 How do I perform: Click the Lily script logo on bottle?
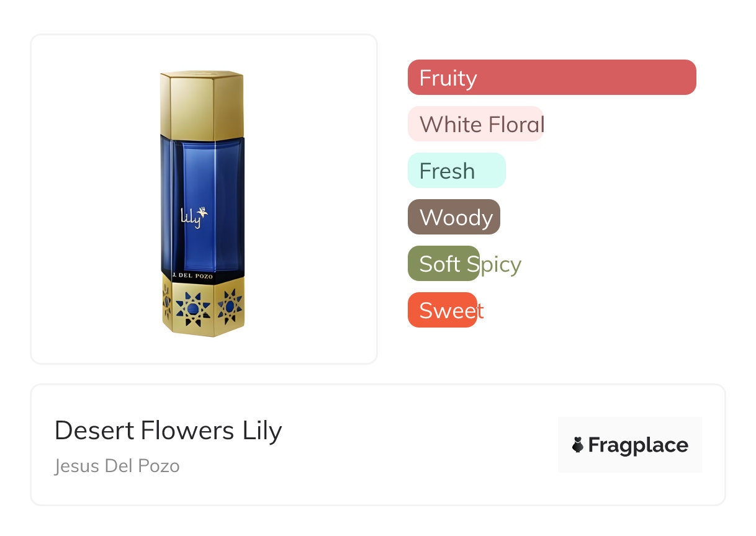pos(191,218)
